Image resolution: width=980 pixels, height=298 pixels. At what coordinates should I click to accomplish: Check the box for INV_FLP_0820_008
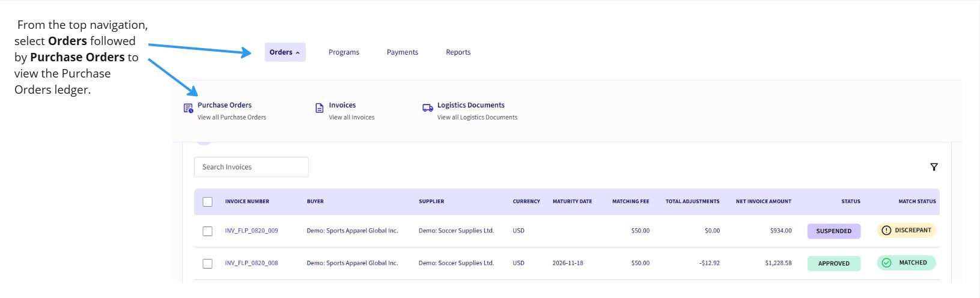click(208, 264)
